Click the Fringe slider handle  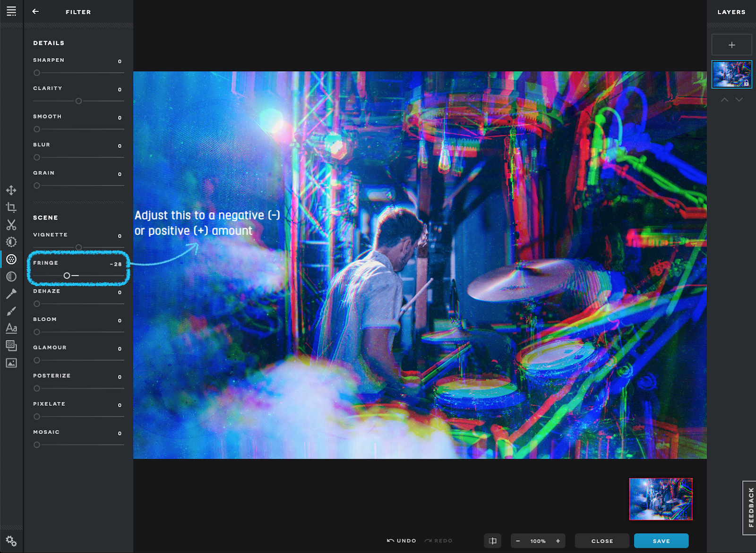pos(67,275)
